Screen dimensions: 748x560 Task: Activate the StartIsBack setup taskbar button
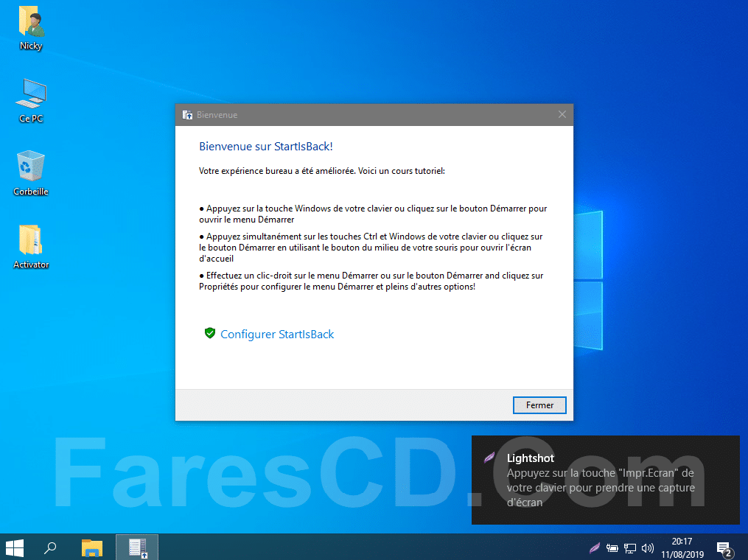[x=137, y=547]
